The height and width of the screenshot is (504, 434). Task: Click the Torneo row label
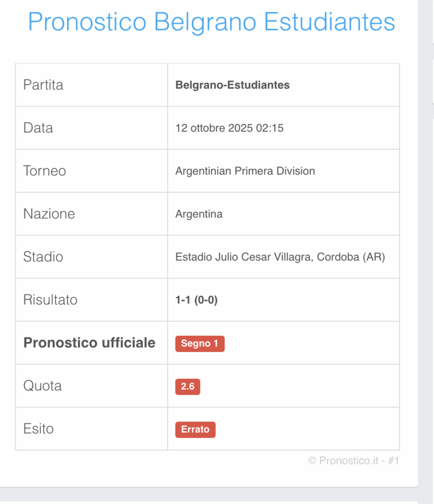coord(44,171)
